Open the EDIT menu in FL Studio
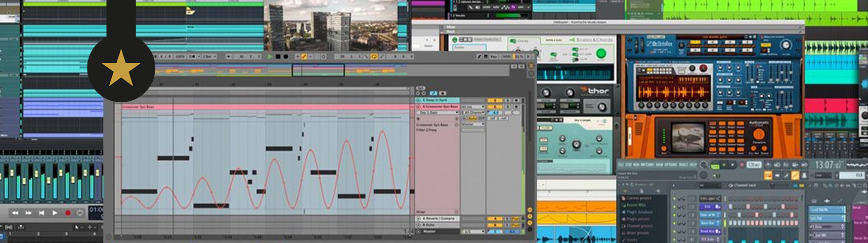868x243 pixels. click(x=628, y=165)
